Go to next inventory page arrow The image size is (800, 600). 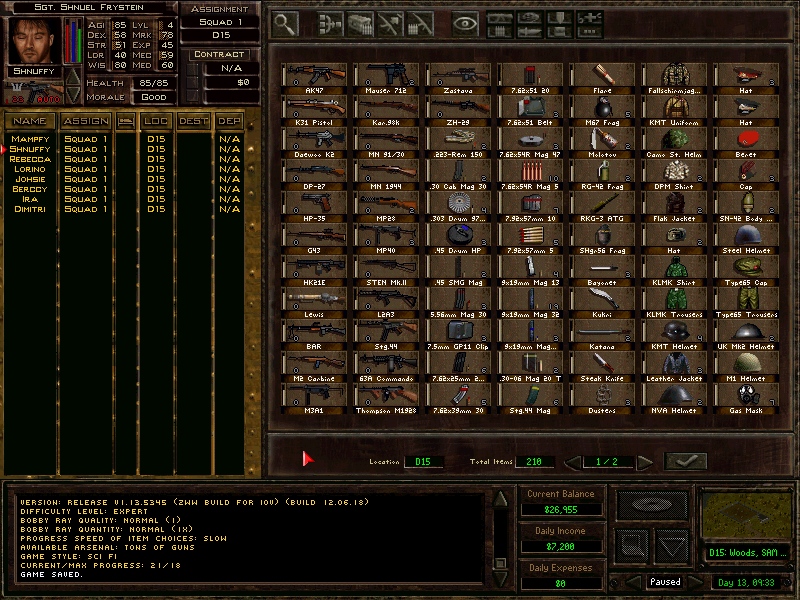tap(645, 462)
